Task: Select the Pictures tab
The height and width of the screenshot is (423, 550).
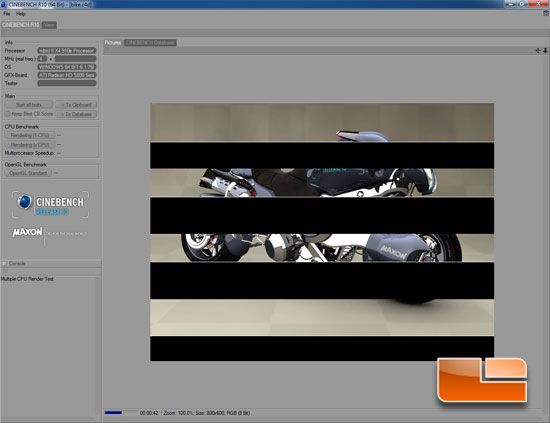Action: (113, 42)
